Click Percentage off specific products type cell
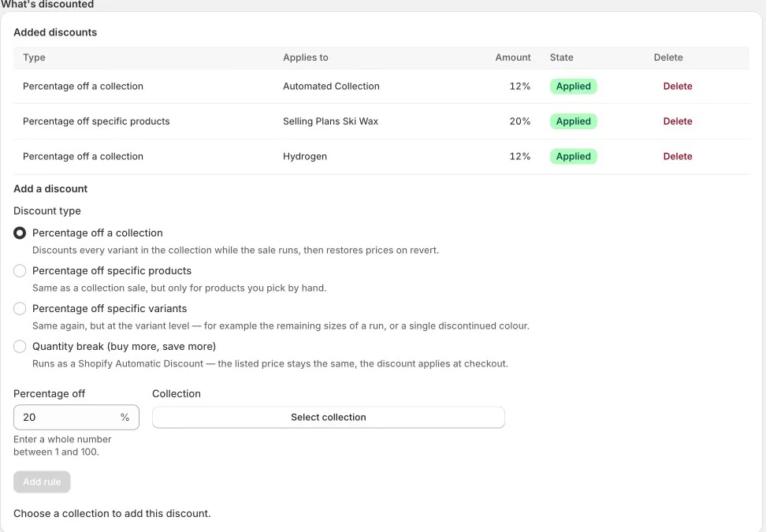 click(x=96, y=121)
